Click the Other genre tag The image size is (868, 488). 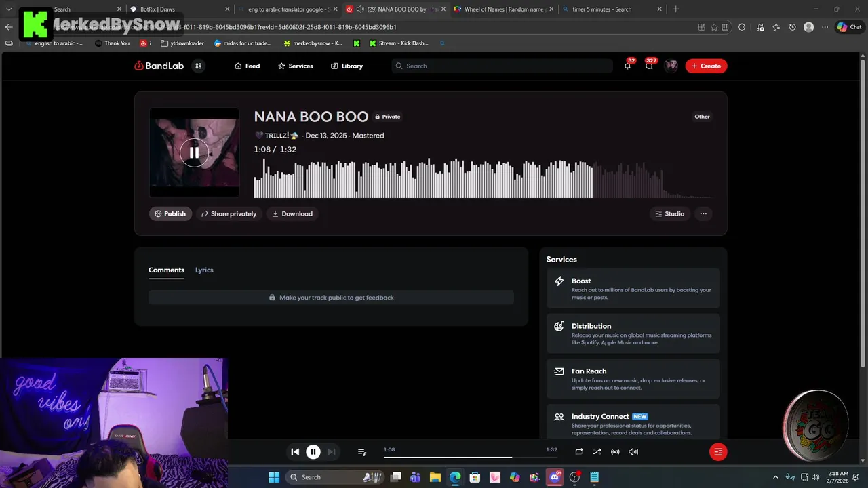(702, 117)
